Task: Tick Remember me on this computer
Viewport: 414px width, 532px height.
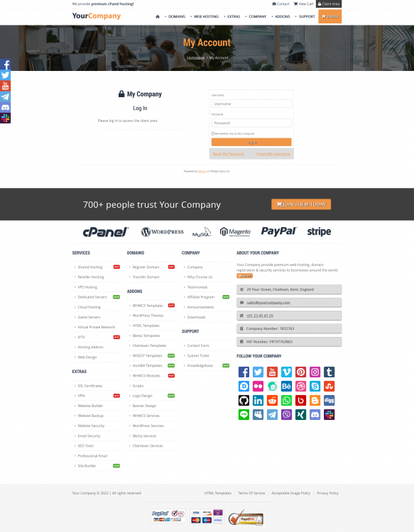Action: click(213, 133)
